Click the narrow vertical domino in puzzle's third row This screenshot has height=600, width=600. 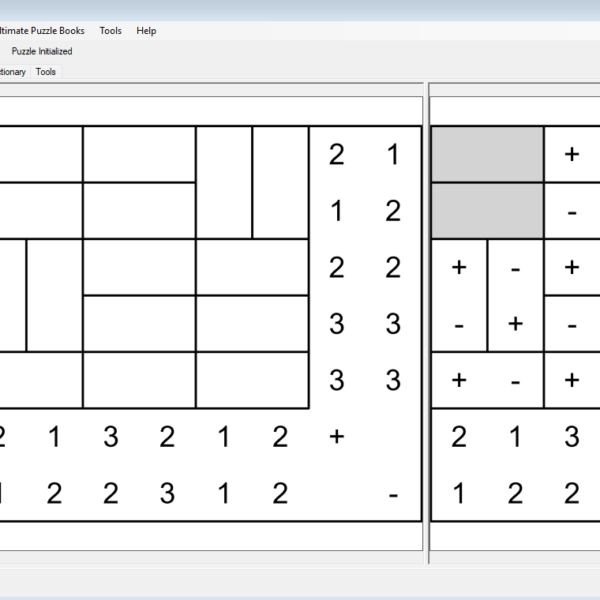coord(54,295)
